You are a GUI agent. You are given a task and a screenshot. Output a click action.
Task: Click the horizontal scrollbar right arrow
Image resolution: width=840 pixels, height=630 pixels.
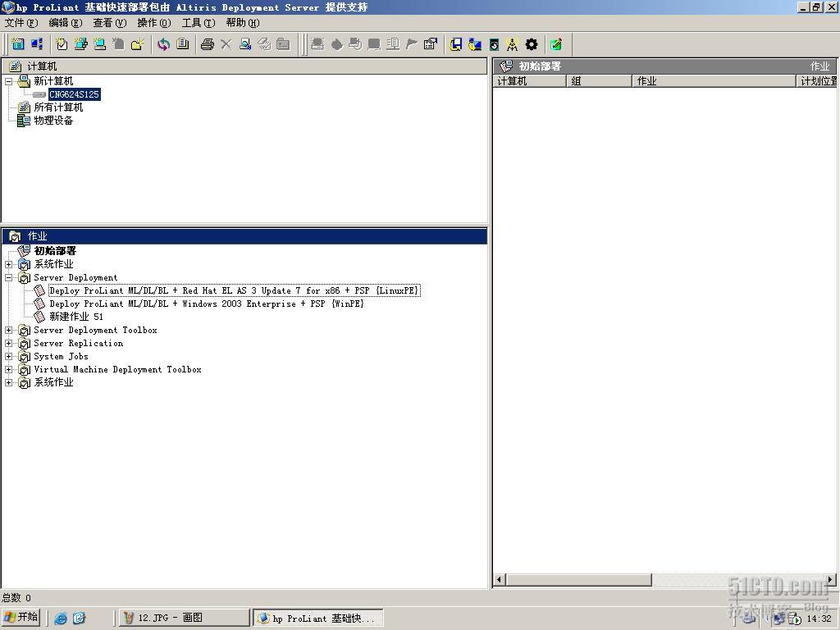pyautogui.click(x=830, y=580)
